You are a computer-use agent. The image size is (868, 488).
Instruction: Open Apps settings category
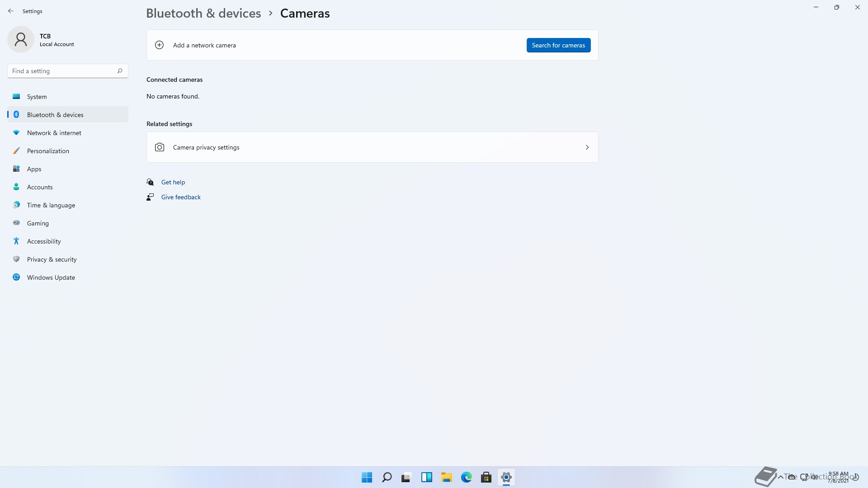tap(68, 169)
